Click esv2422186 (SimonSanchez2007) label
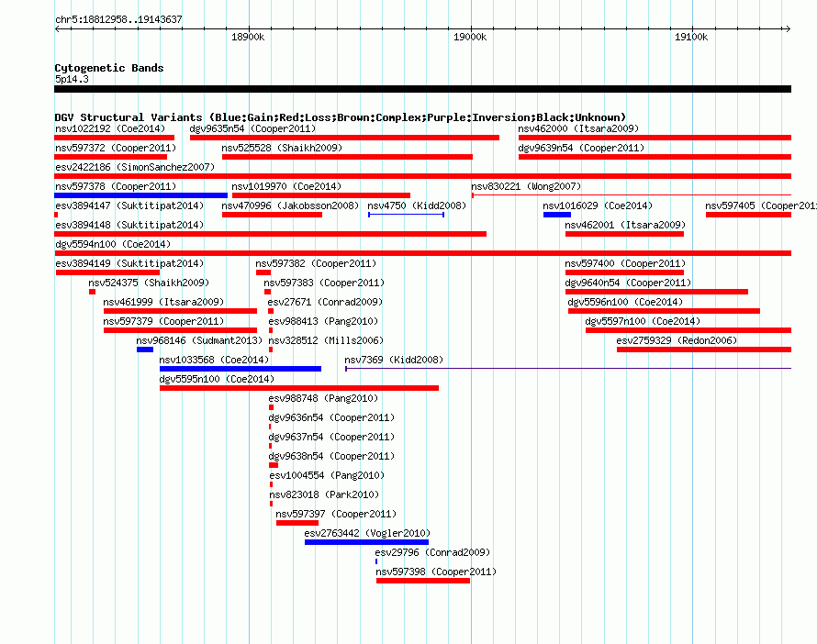Screen dimensions: 817x644 point(135,167)
